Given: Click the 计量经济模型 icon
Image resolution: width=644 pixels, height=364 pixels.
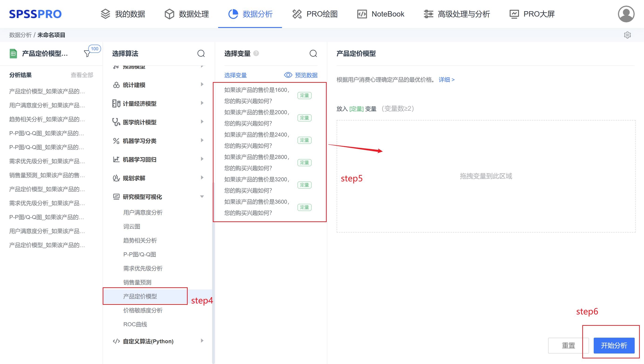Looking at the screenshot, I should pyautogui.click(x=116, y=103).
